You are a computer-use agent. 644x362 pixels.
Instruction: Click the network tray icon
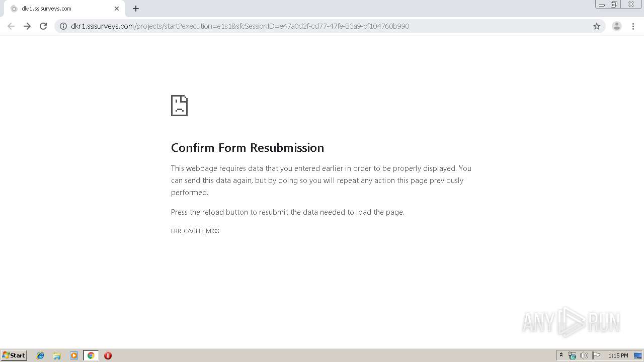point(572,355)
